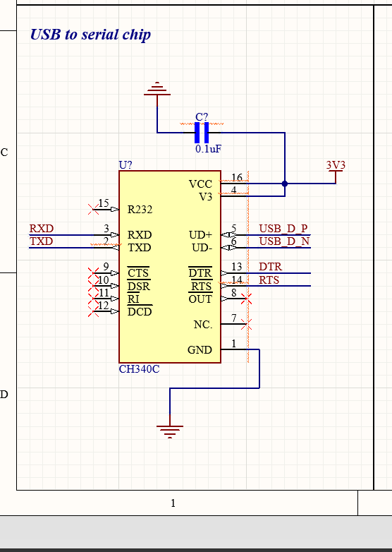
Task: Click the VCC pin name inside chip
Action: tap(200, 184)
